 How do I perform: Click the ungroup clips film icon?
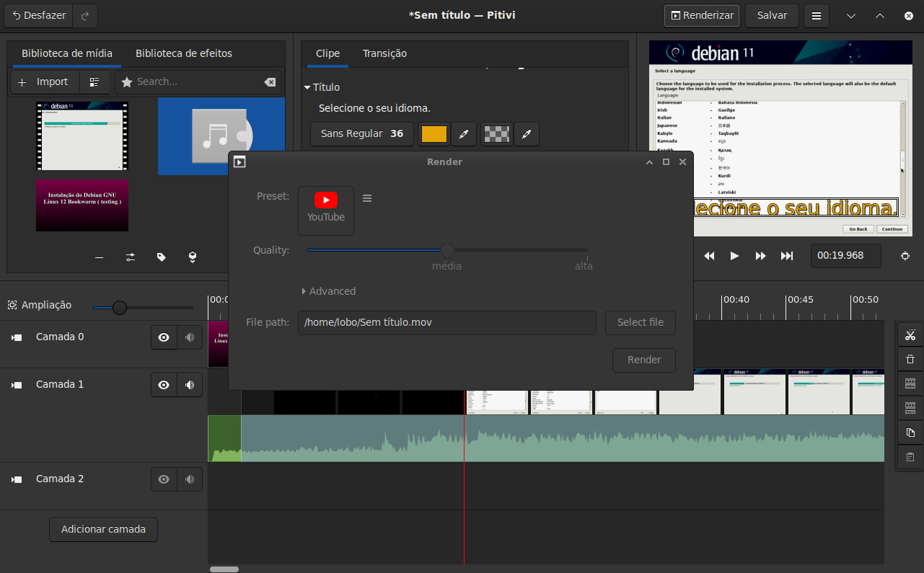point(910,408)
